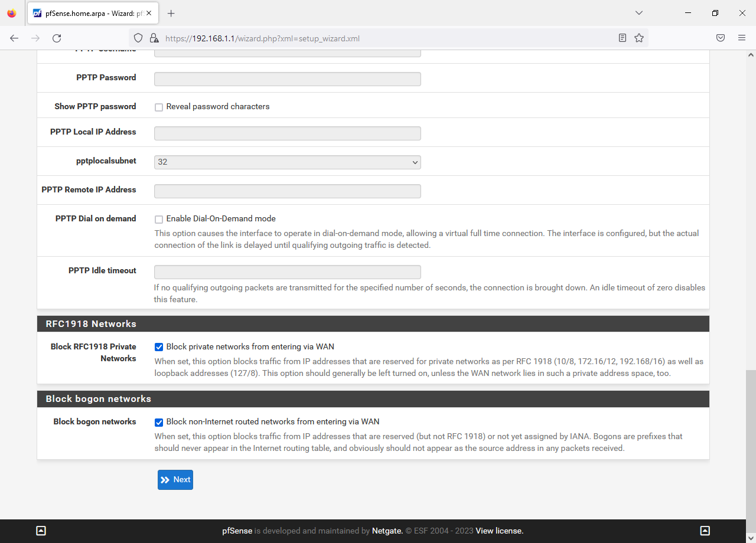Open the Netgate link in footer
The height and width of the screenshot is (543, 756).
coord(387,531)
